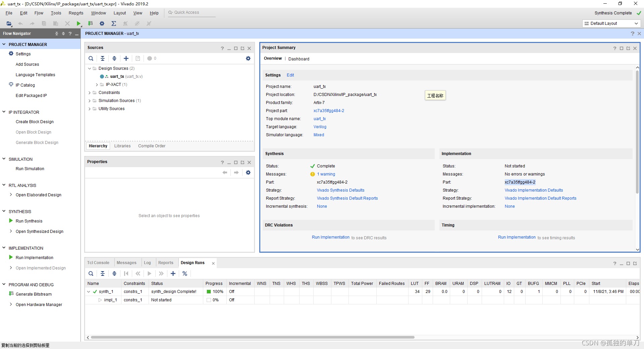
Task: Click the Quick Access search field
Action: click(191, 13)
